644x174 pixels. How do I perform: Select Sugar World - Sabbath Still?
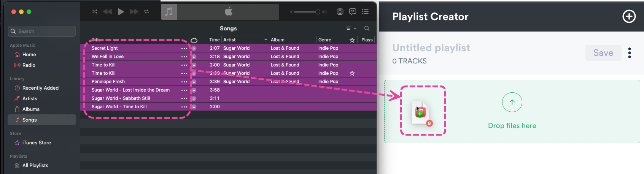[121, 98]
